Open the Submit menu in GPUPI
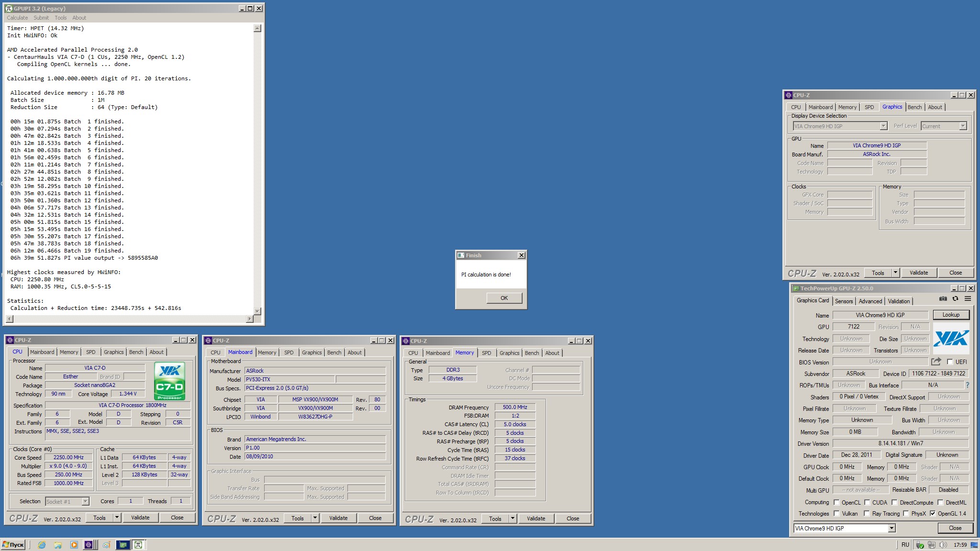This screenshot has width=980, height=551. click(41, 18)
